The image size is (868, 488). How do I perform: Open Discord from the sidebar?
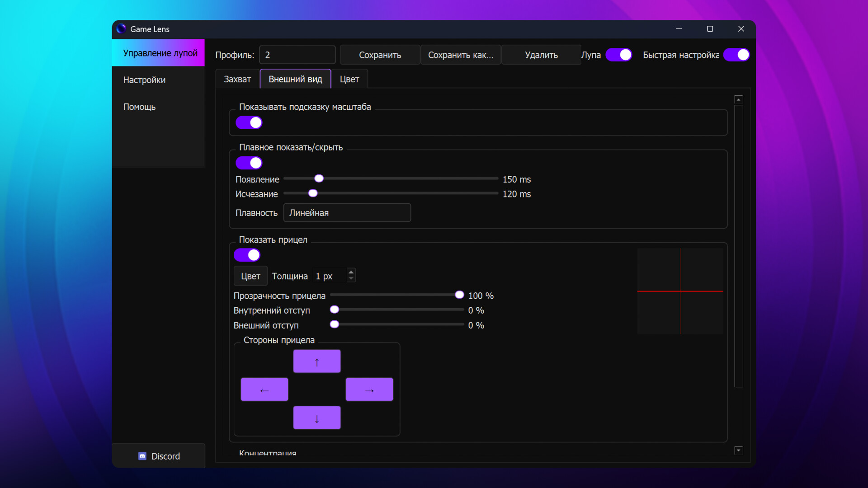pos(159,456)
